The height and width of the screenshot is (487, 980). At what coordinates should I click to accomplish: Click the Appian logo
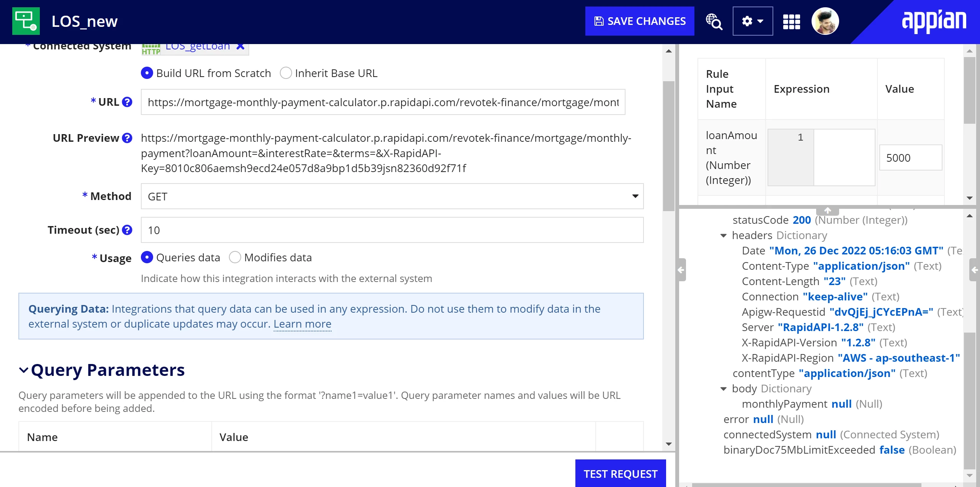point(934,21)
